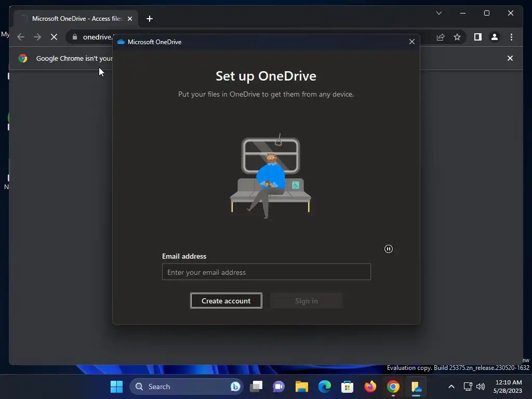Screen dimensions: 532x399
Task: Open volume control tray icon
Action: point(481,387)
